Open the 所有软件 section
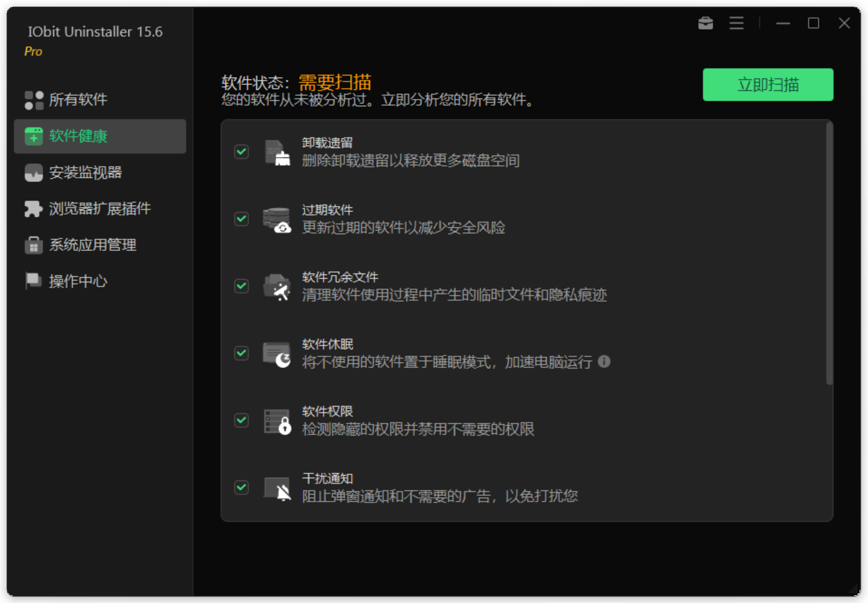868x603 pixels. pos(100,100)
